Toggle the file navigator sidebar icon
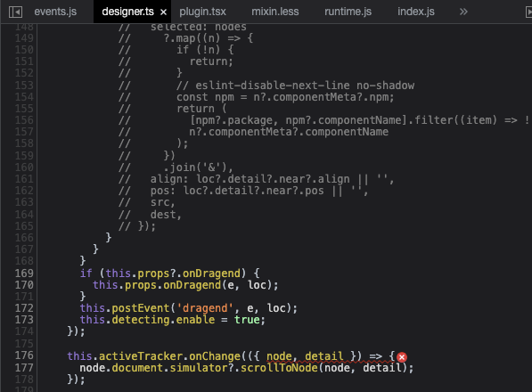The image size is (532, 392). pos(15,12)
